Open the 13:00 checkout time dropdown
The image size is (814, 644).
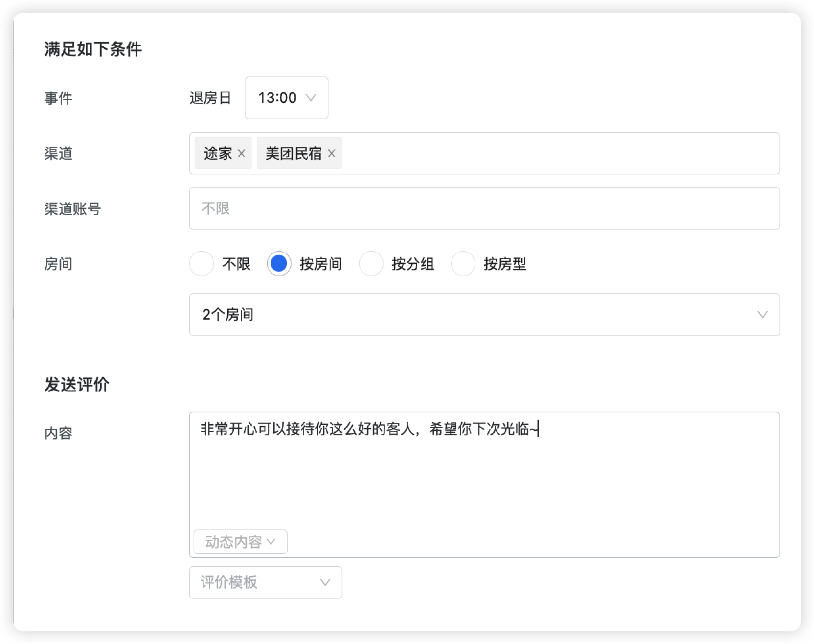286,98
